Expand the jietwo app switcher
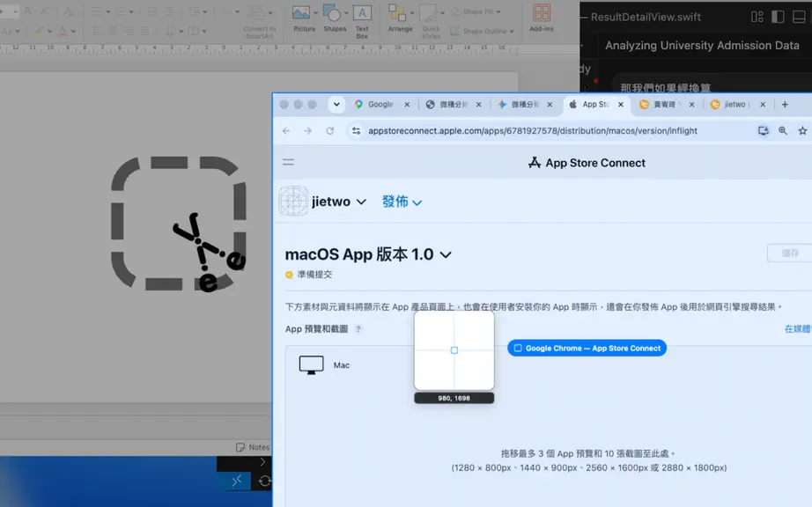The width and height of the screenshot is (812, 507). pyautogui.click(x=361, y=202)
